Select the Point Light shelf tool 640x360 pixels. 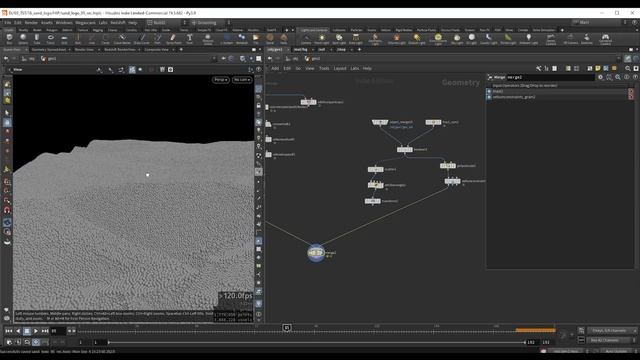click(322, 39)
